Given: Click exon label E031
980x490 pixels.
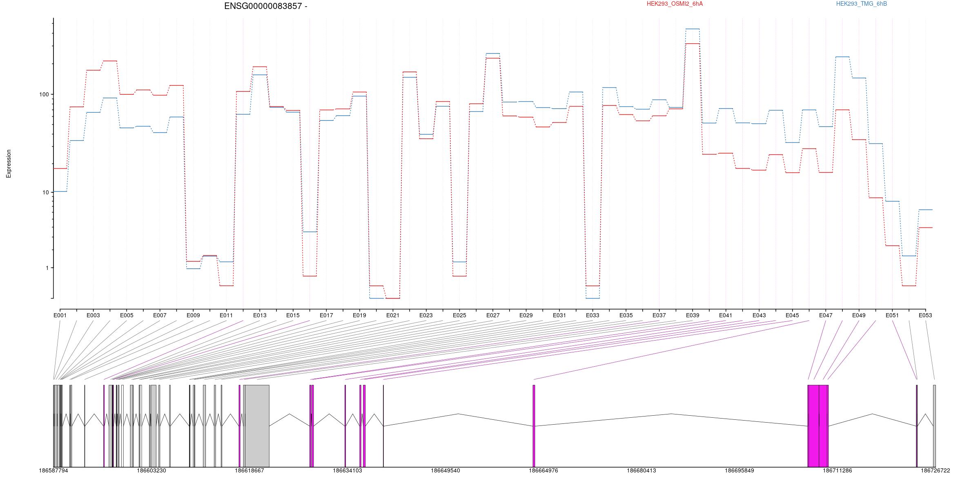Looking at the screenshot, I should [559, 315].
